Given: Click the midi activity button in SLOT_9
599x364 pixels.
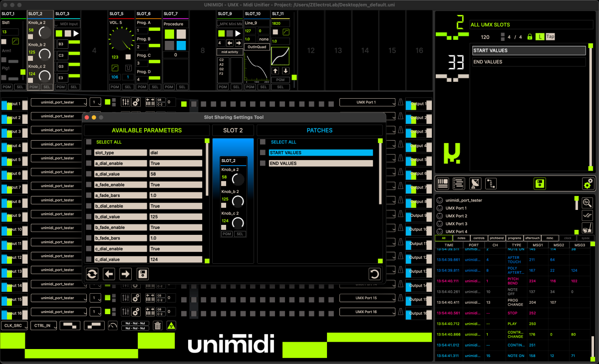Looking at the screenshot, I should [x=229, y=52].
